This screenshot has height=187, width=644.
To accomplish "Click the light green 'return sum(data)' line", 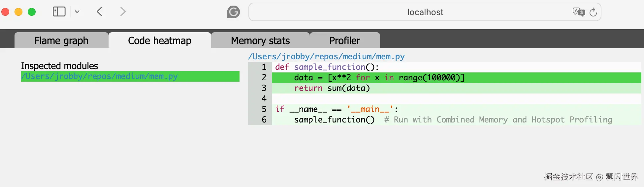I will pyautogui.click(x=332, y=88).
